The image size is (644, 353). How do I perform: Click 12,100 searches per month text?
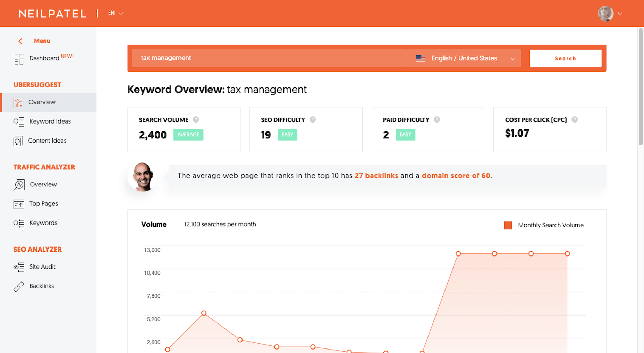pos(220,225)
